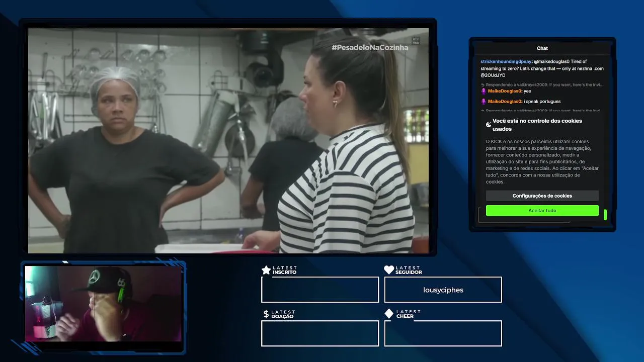
Task: Click the cookie policy paragraph starting 'O KICK e os nossos'
Action: pos(542,162)
